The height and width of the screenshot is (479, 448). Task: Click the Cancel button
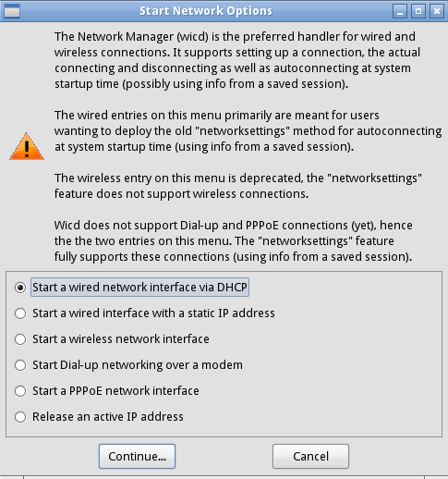pos(310,456)
